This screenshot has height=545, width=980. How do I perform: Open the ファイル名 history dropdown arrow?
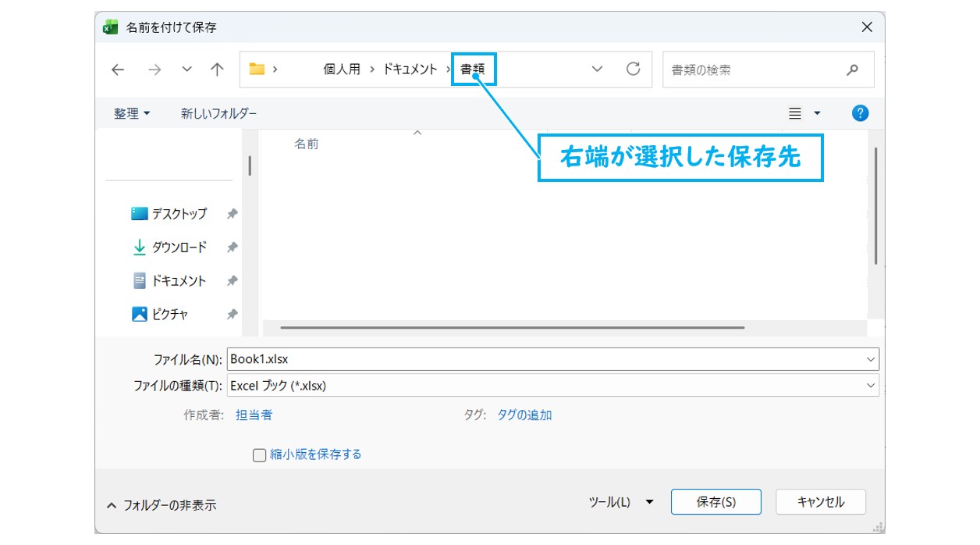click(x=871, y=359)
